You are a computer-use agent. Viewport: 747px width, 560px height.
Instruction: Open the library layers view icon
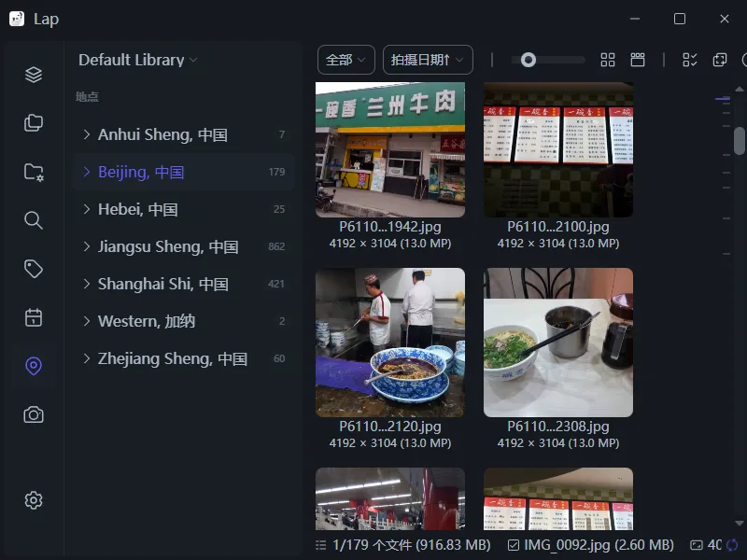tap(34, 75)
